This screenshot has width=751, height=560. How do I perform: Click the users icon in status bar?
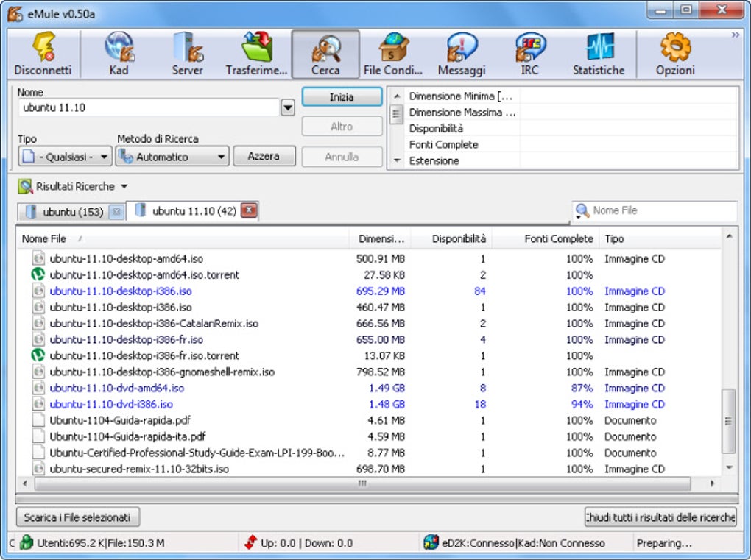pos(27,543)
